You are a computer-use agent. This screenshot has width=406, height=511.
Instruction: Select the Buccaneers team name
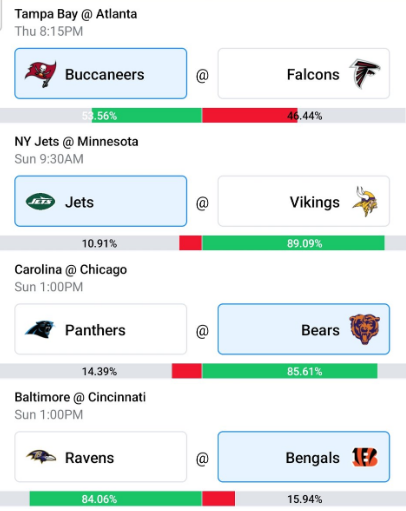tap(105, 74)
